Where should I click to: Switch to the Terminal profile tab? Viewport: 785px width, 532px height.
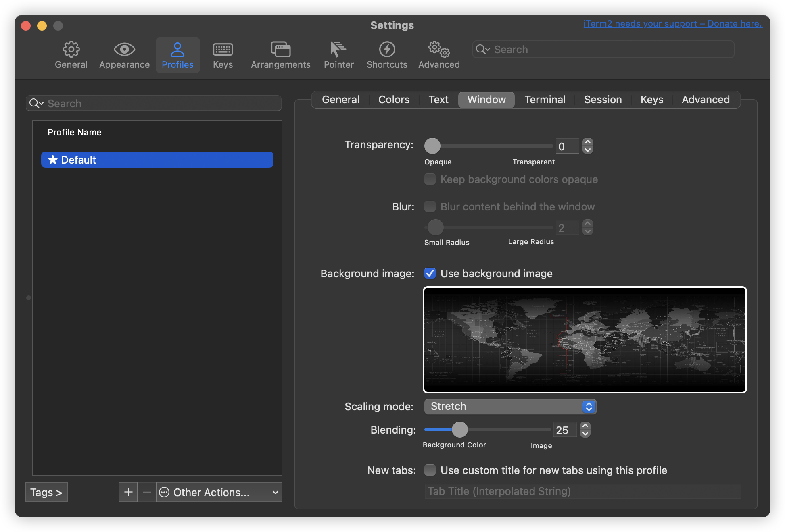pos(545,100)
